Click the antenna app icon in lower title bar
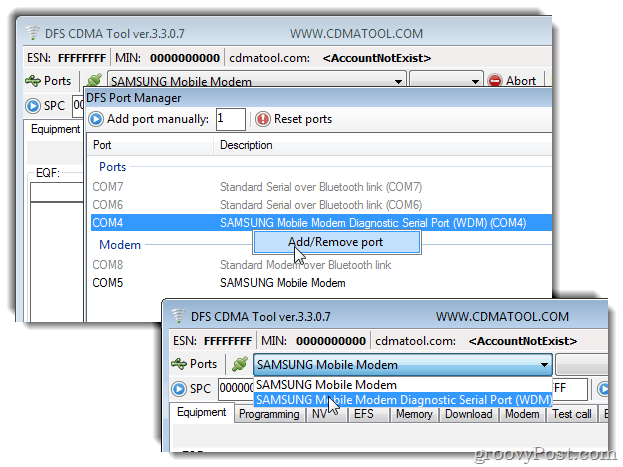Screen dimensions: 623x467 pyautogui.click(x=178, y=316)
